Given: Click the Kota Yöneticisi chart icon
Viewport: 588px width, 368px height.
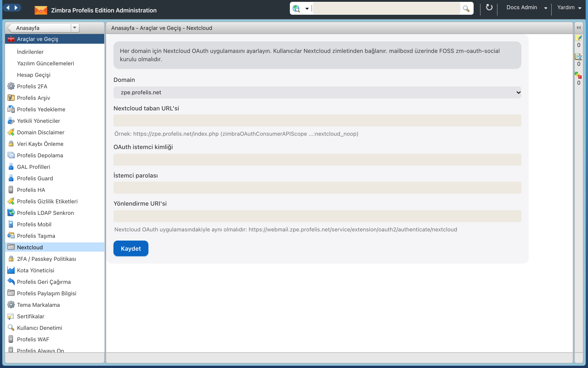Looking at the screenshot, I should point(11,270).
